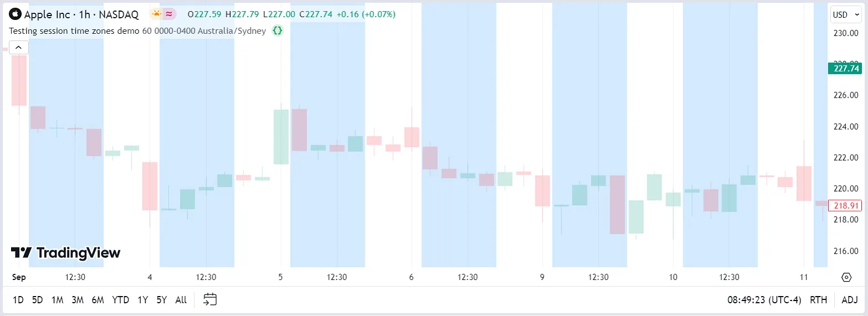Select the YTD date range

tap(120, 300)
